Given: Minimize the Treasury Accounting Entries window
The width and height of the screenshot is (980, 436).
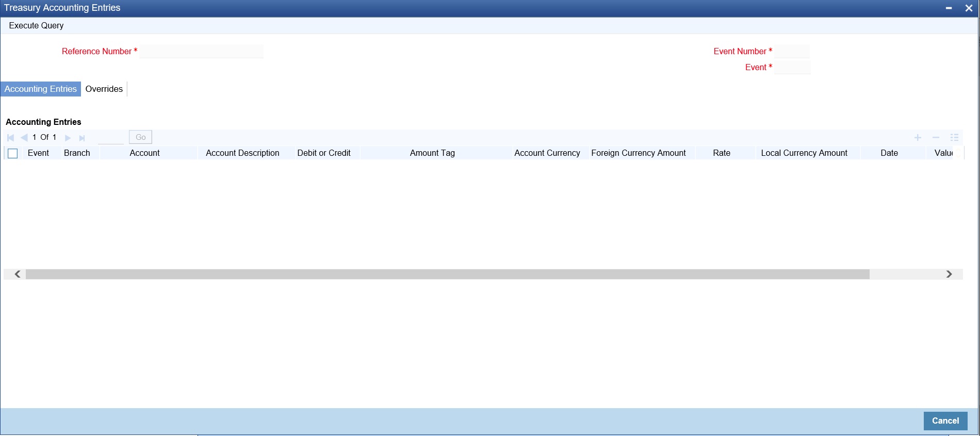Looking at the screenshot, I should (x=949, y=8).
